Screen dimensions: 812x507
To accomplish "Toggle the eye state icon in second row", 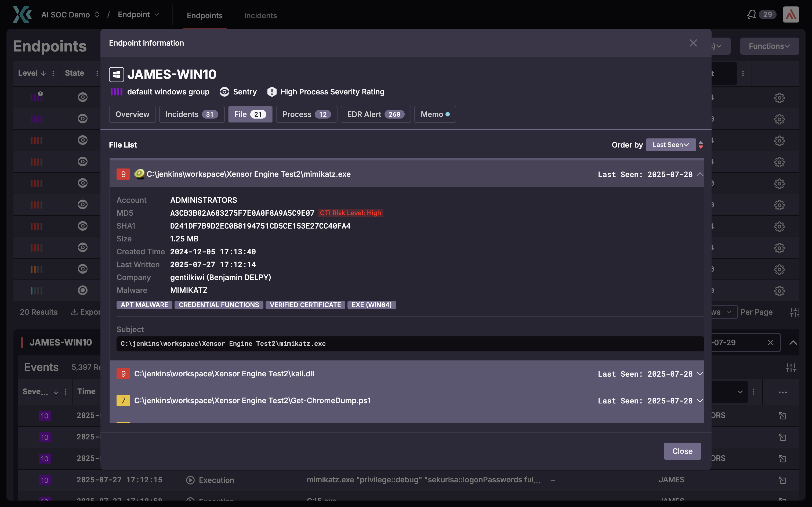I will click(82, 119).
